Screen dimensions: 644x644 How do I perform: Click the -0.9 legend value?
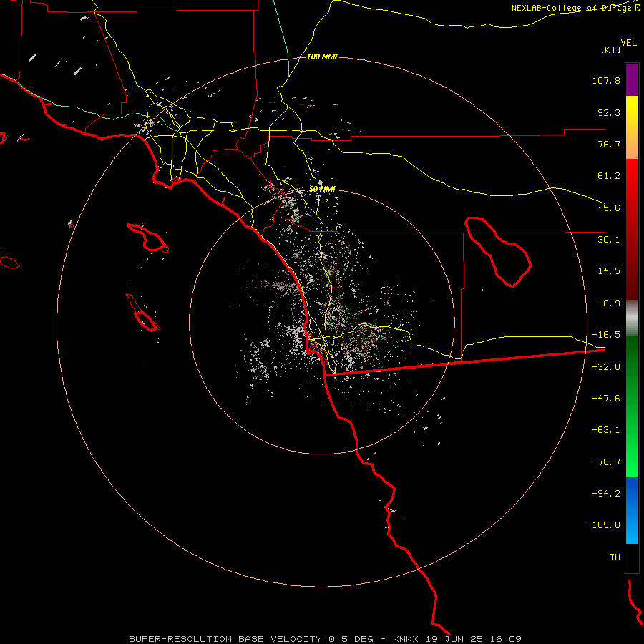point(609,303)
